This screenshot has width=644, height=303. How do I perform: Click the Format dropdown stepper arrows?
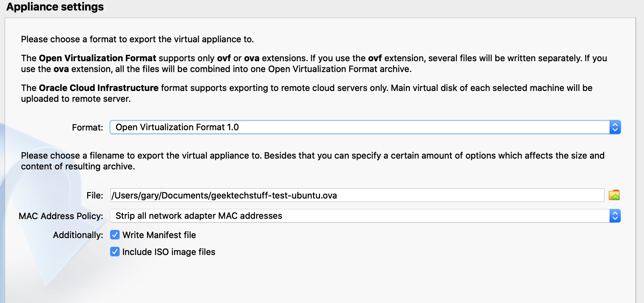coord(616,127)
